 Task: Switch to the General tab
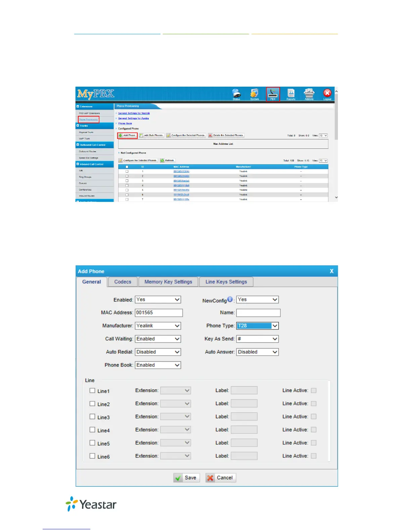pyautogui.click(x=92, y=282)
